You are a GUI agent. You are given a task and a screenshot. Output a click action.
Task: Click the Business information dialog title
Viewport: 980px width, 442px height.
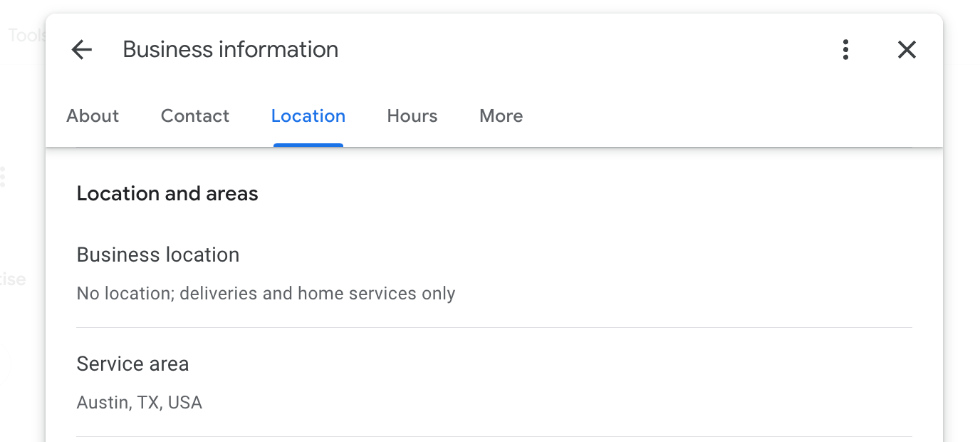pyautogui.click(x=231, y=49)
